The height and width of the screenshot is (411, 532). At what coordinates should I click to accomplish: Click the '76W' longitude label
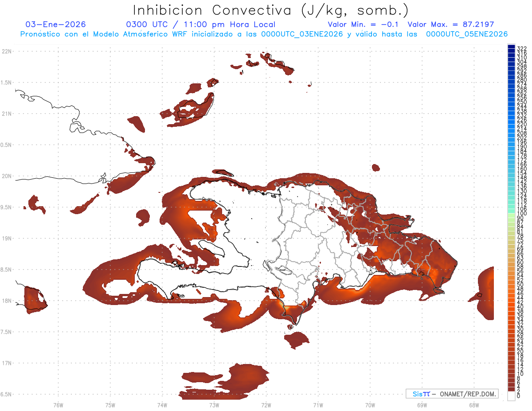[x=58, y=405]
